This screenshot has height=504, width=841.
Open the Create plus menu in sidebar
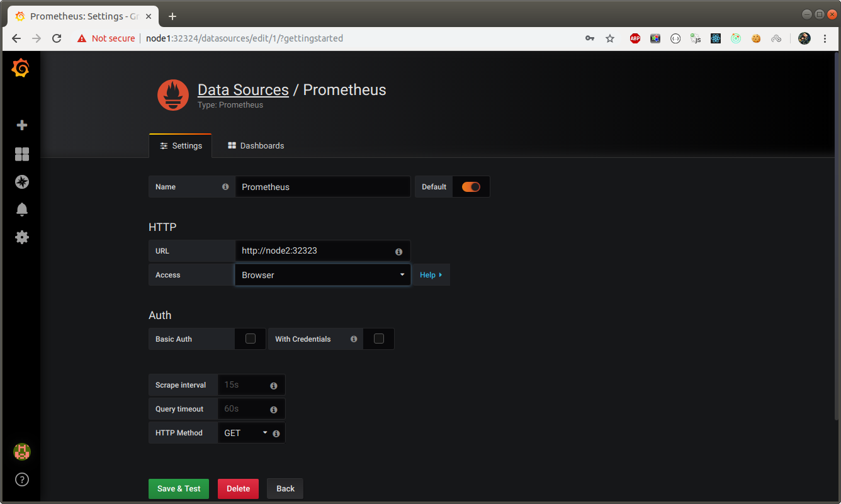tap(22, 125)
